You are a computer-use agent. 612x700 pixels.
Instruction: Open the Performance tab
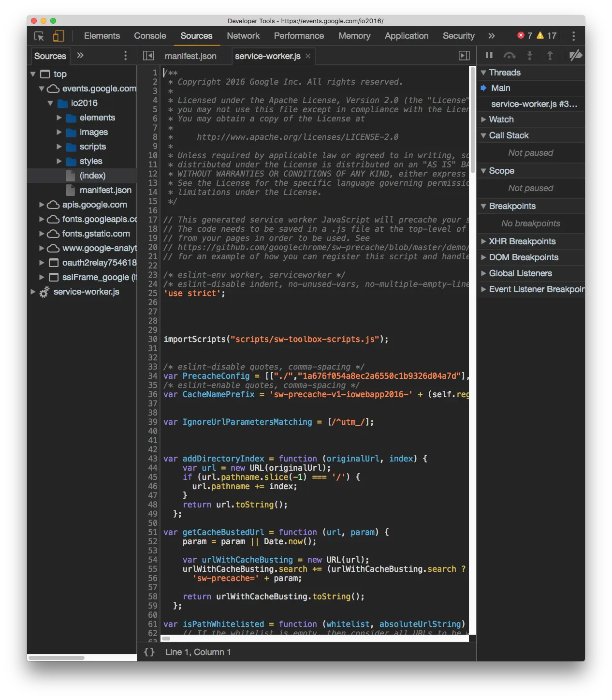[x=299, y=36]
